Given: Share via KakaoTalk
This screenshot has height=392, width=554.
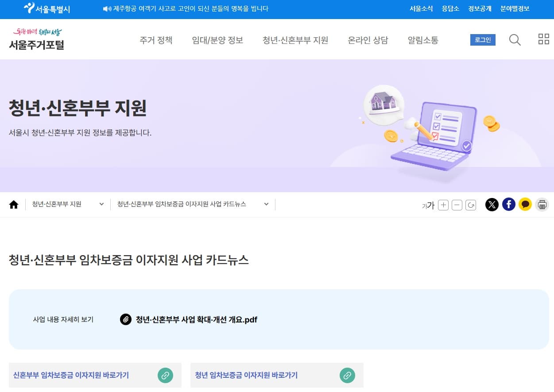Looking at the screenshot, I should click(525, 205).
